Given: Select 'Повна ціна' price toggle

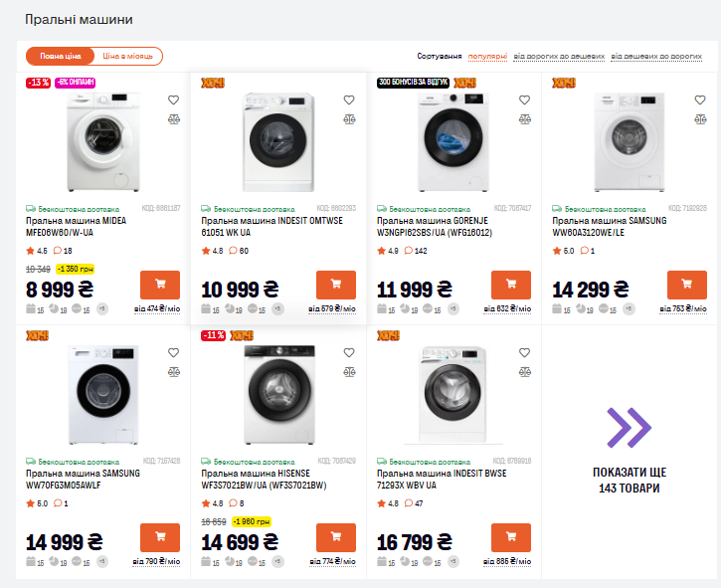Looking at the screenshot, I should 61,57.
